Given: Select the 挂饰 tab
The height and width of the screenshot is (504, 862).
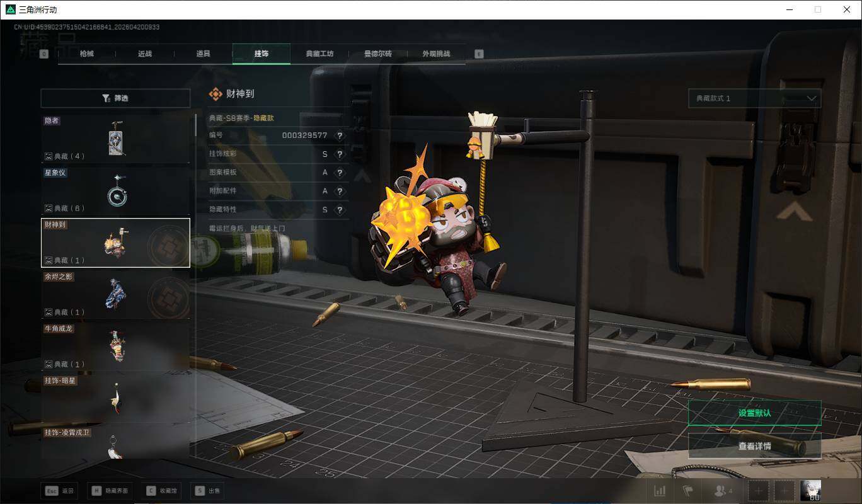Looking at the screenshot, I should click(x=261, y=54).
